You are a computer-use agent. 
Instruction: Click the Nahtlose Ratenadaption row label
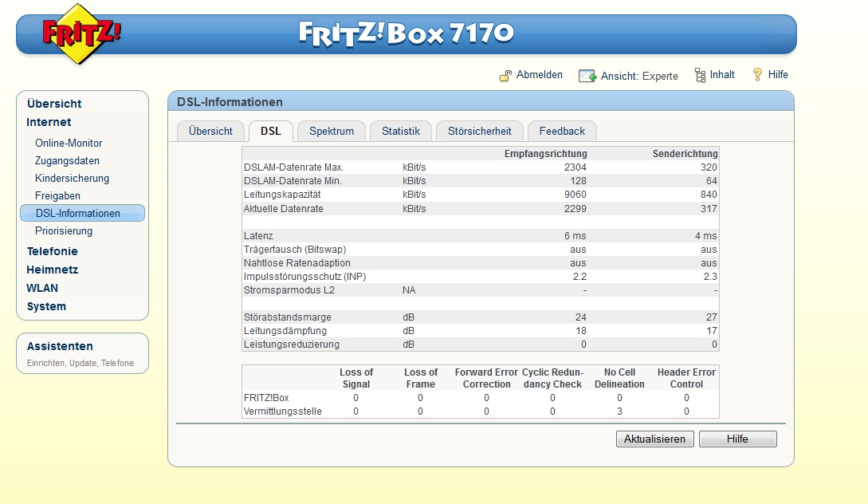click(297, 263)
